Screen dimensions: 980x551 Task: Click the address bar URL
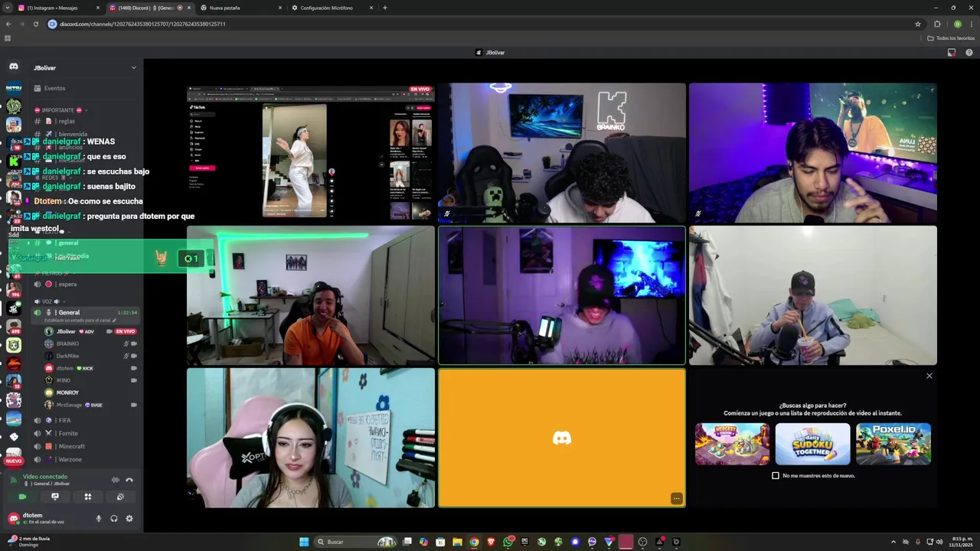142,24
